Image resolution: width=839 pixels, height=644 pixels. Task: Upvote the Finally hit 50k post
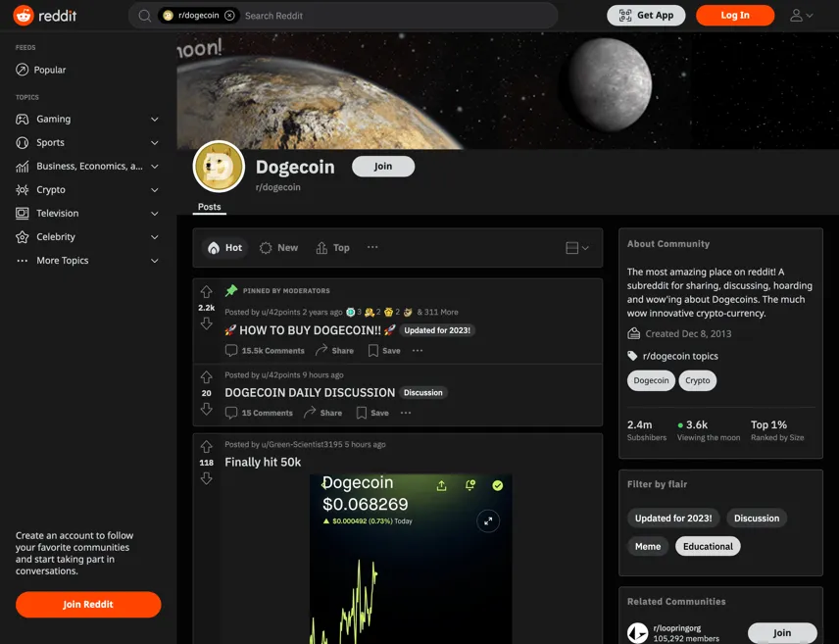(x=207, y=446)
